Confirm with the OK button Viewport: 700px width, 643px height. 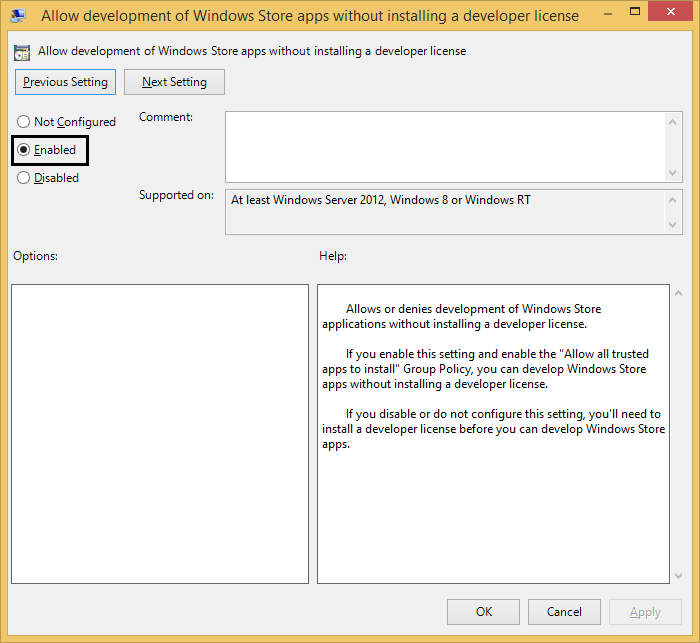coord(483,612)
